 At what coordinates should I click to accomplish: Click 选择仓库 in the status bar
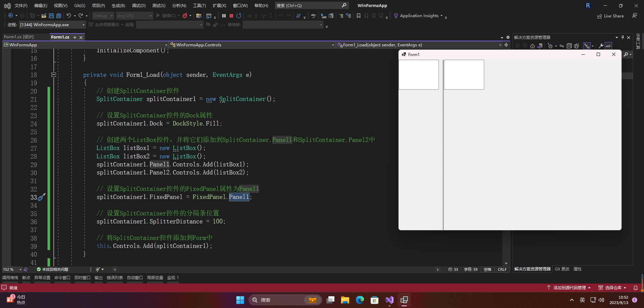click(613, 288)
